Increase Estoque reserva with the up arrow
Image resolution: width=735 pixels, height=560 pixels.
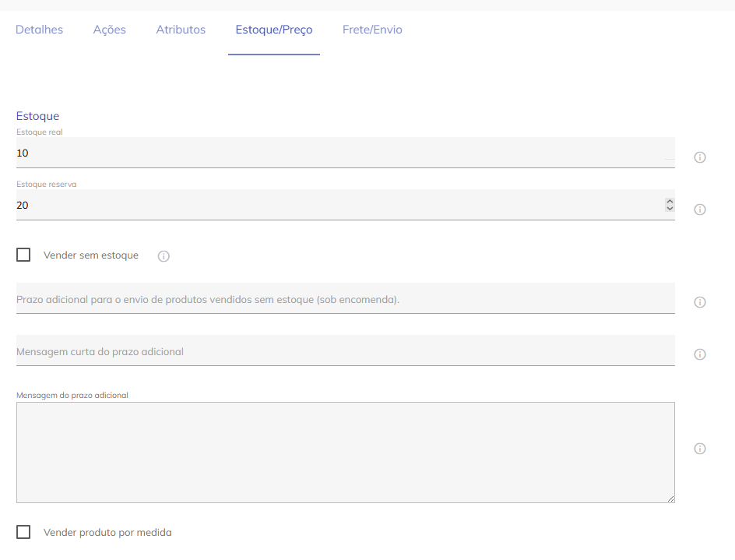[x=670, y=202]
